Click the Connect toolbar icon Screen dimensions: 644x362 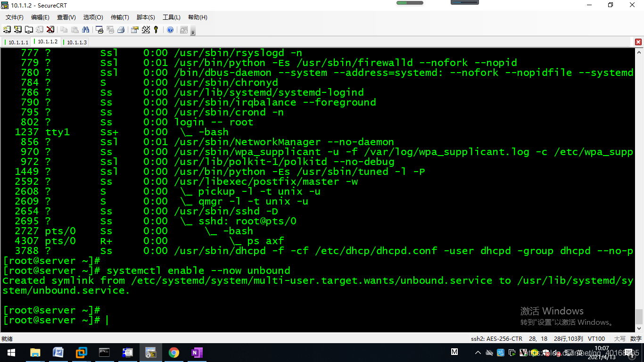tap(7, 30)
